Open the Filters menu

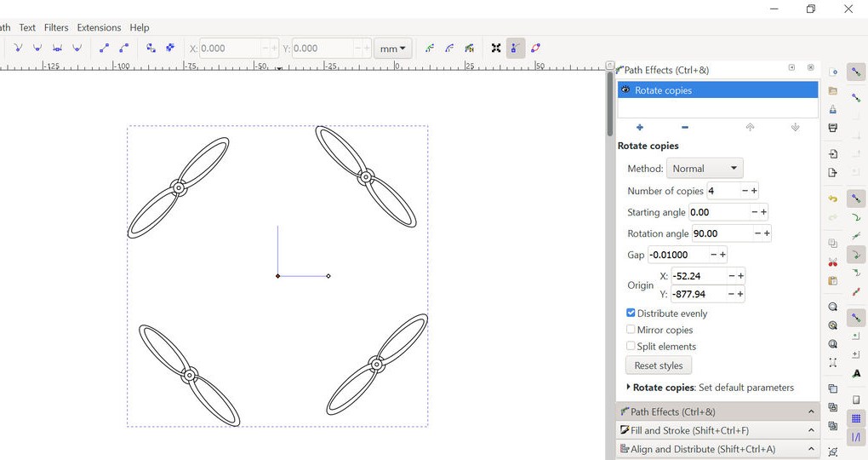click(56, 27)
